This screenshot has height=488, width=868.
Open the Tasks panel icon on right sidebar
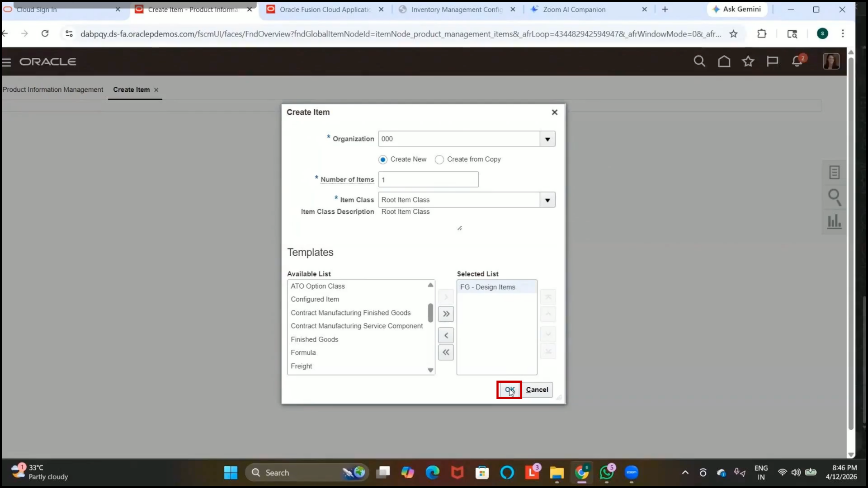834,172
